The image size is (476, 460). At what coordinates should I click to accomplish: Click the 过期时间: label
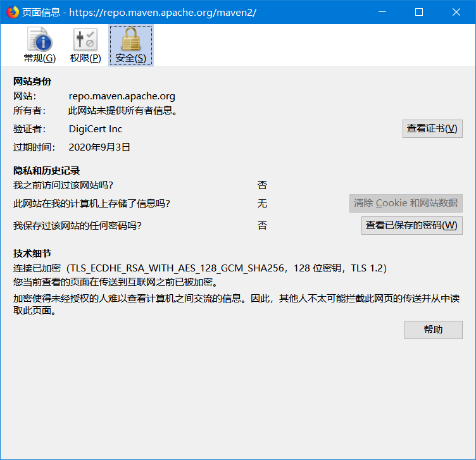point(34,147)
